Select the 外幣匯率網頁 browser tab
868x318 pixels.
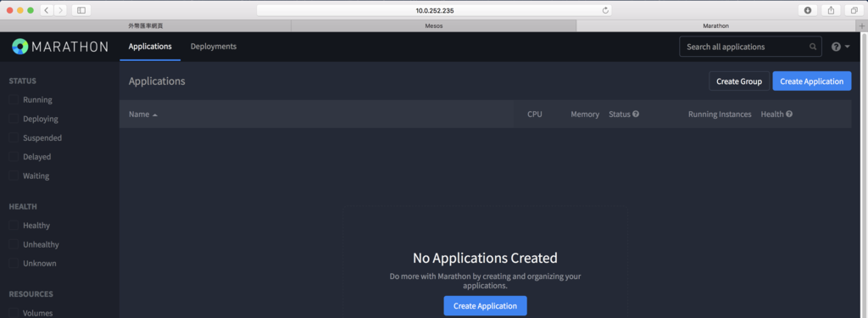point(146,26)
